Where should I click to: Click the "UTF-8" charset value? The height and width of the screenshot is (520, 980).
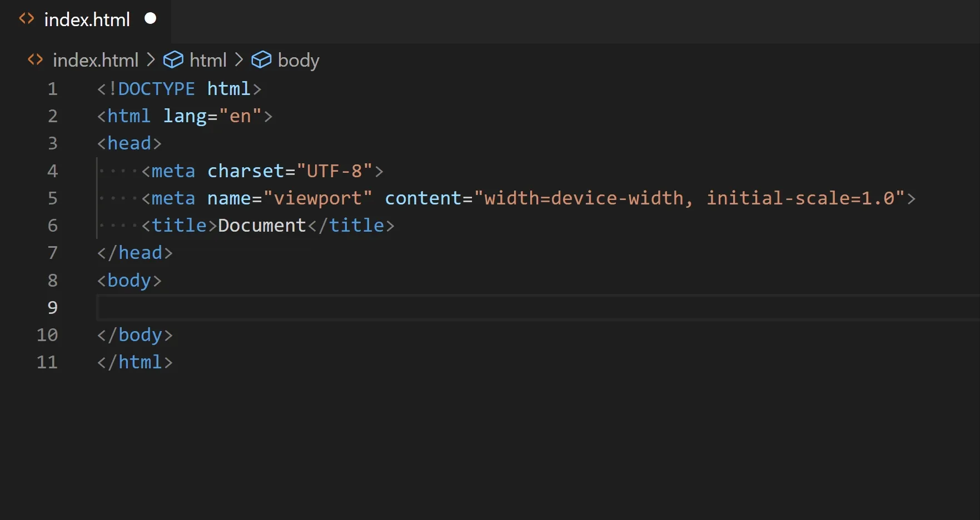click(x=334, y=171)
